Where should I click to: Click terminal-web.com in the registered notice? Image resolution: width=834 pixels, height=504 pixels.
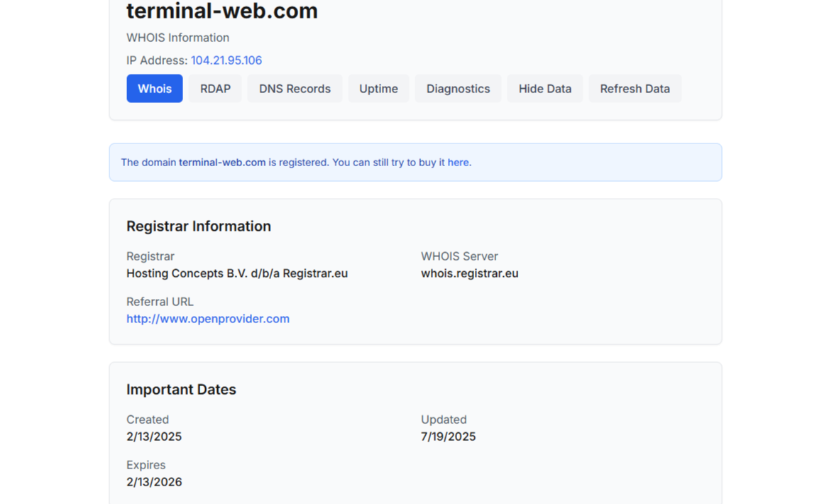pos(221,162)
